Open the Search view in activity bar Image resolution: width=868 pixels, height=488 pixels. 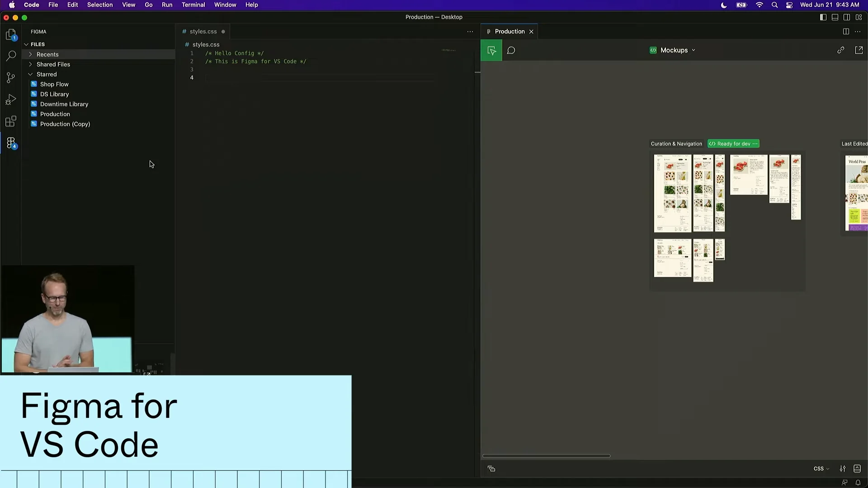click(11, 56)
